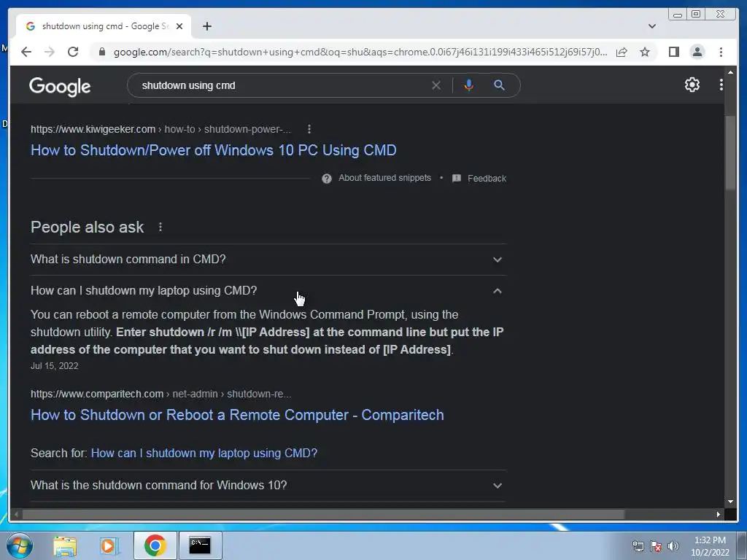Open the kiwigeeker result options dots
This screenshot has height=560, width=747.
coord(309,129)
